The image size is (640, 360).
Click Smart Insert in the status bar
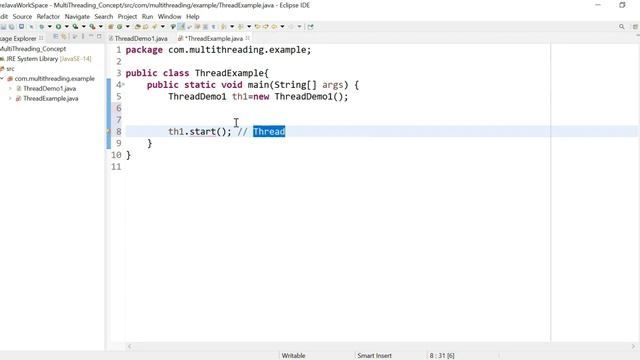(374, 356)
